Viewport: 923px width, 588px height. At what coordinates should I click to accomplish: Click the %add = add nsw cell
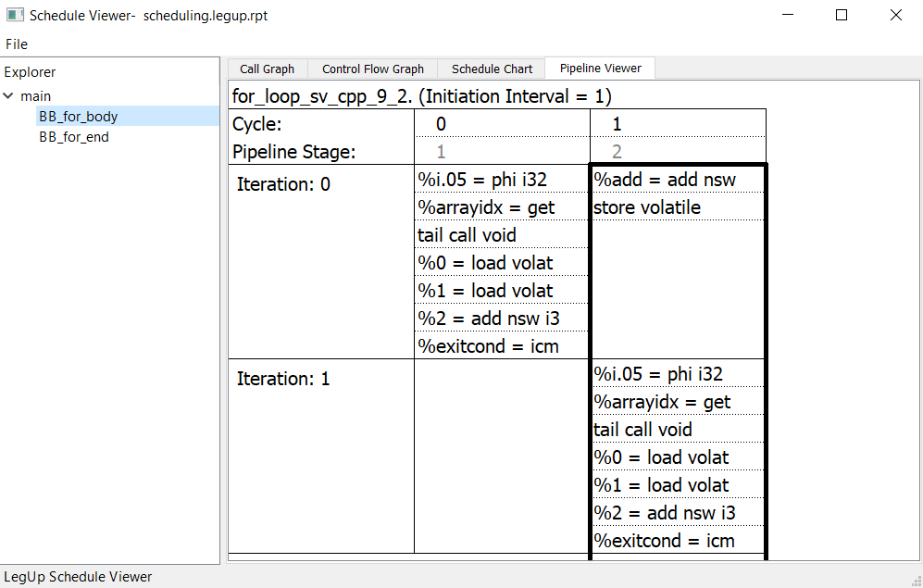click(x=678, y=180)
